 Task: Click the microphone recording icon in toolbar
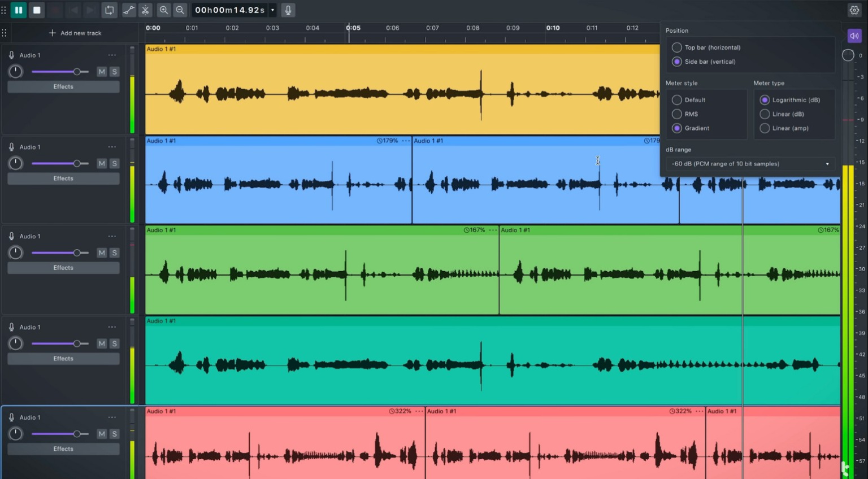point(288,10)
